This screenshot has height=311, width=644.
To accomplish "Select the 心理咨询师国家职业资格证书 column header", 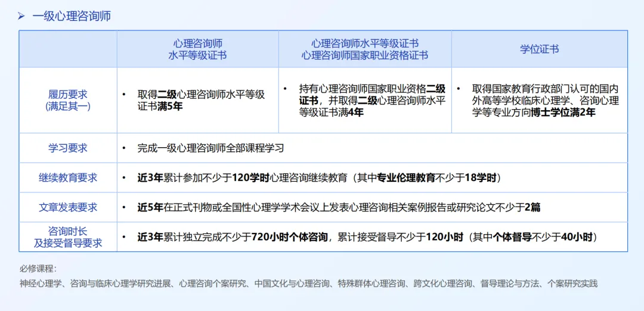I will click(x=364, y=55).
